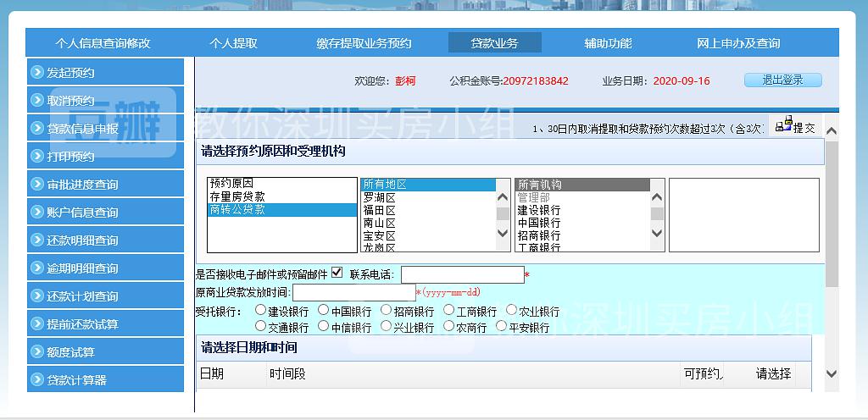This screenshot has width=868, height=420.
Task: Toggle the 是否接收电子邮件 checkbox
Action: 337,273
